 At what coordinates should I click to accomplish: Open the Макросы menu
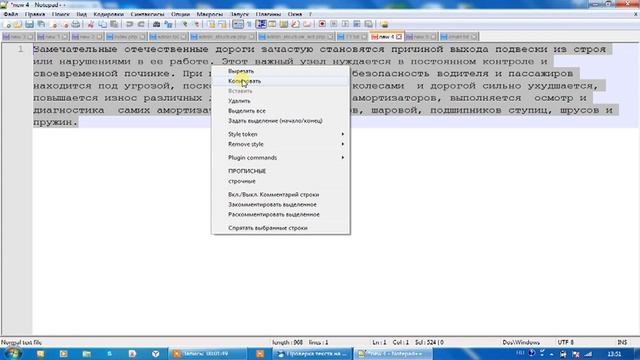(210, 14)
